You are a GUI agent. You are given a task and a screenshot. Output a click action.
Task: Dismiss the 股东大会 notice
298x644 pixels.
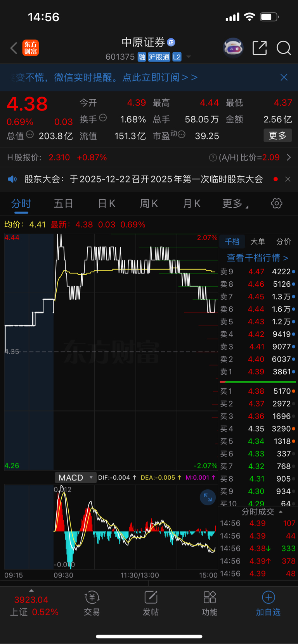288,179
